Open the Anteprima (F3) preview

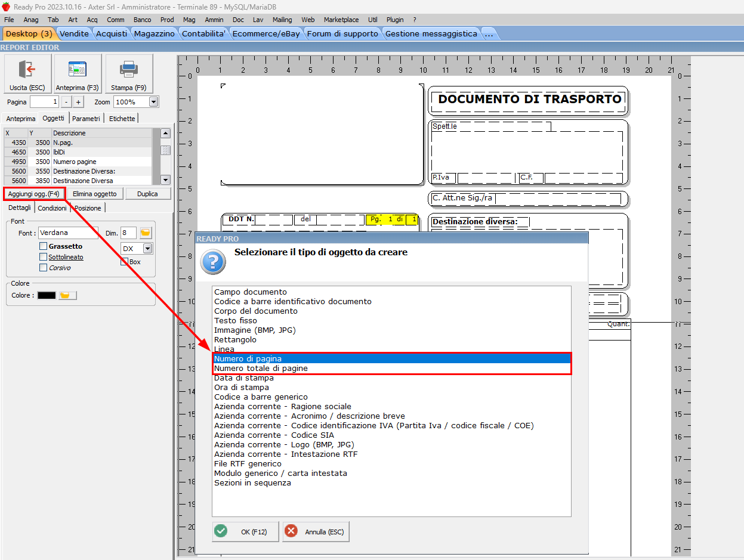tap(77, 74)
